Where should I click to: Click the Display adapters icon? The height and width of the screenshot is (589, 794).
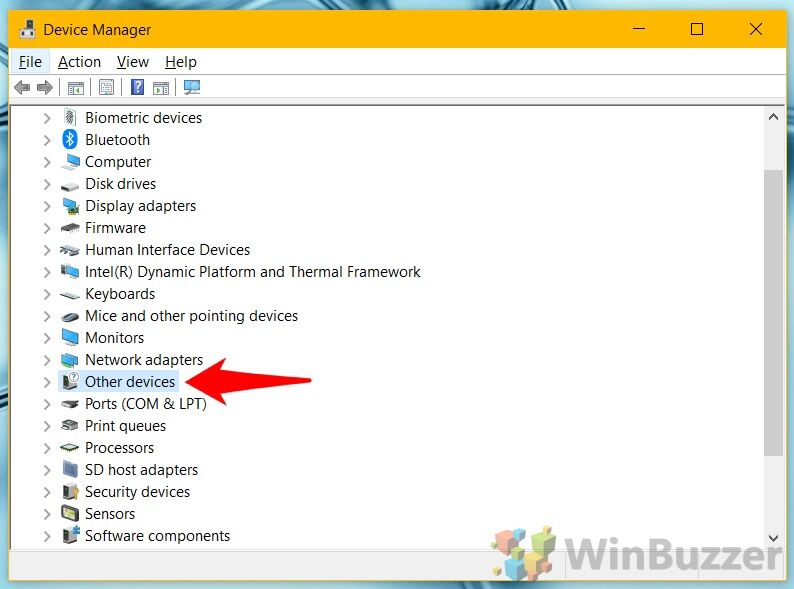click(70, 206)
